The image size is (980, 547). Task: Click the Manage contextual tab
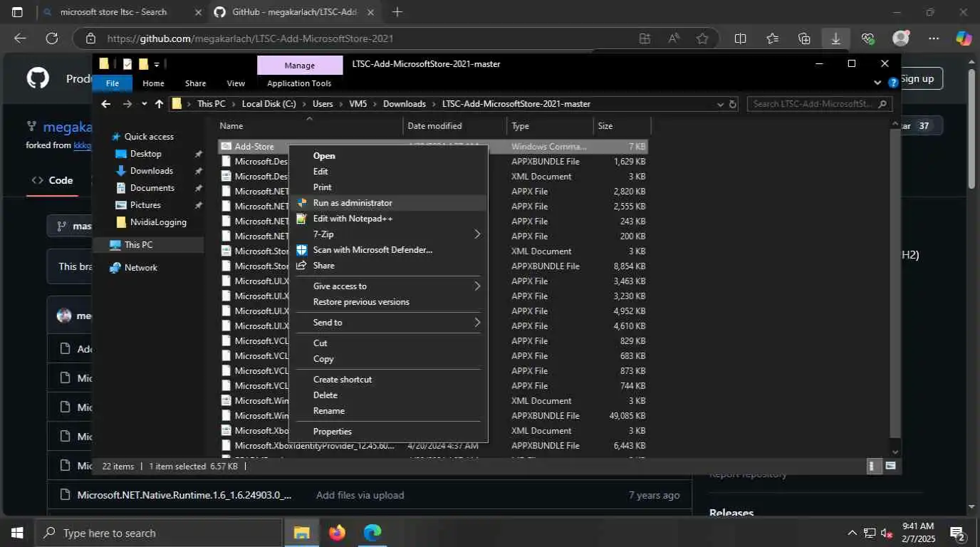click(x=299, y=65)
